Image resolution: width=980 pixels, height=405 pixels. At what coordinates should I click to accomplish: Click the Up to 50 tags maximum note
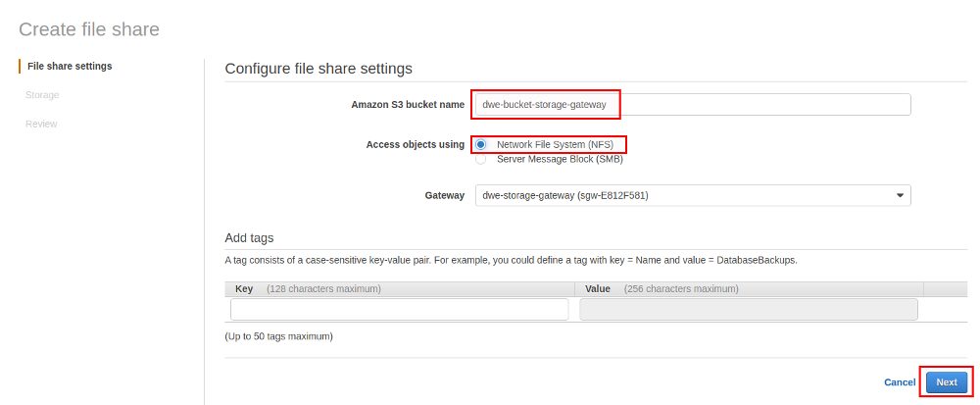click(278, 336)
